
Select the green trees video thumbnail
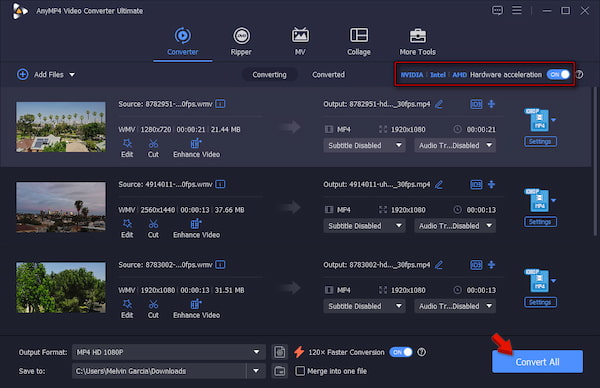click(x=61, y=287)
